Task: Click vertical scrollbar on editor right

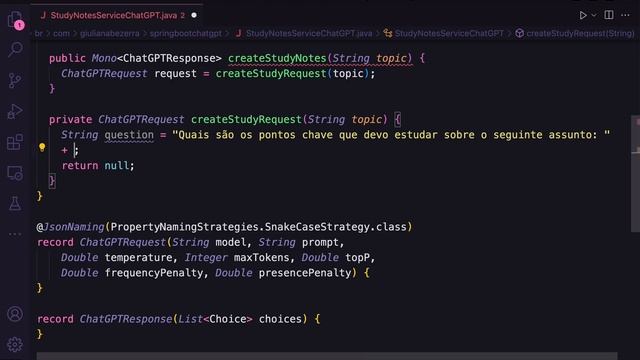Action: coord(635,173)
